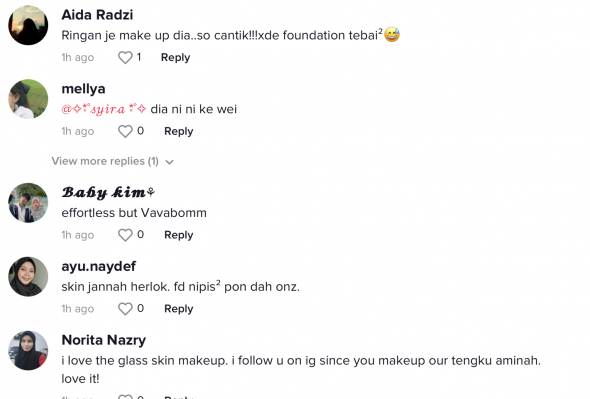Open Aida Radzi's profile picture
Screen dimensions: 590x399
[x=28, y=25]
